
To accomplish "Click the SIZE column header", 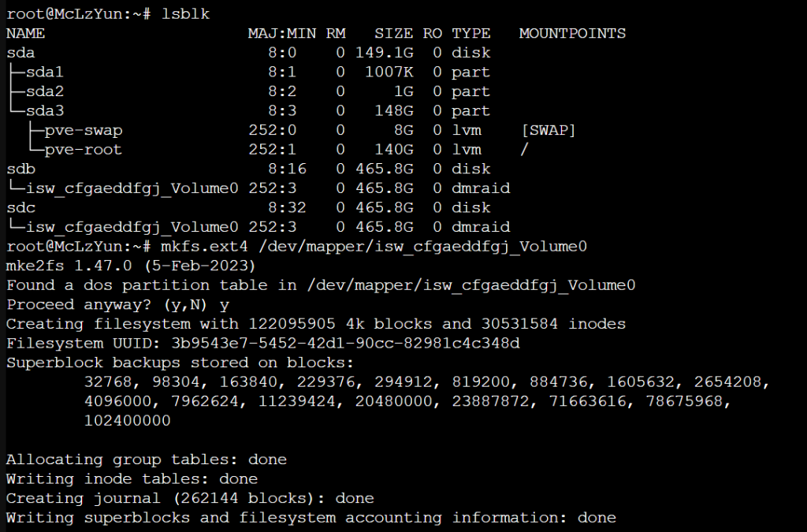I will (x=394, y=33).
